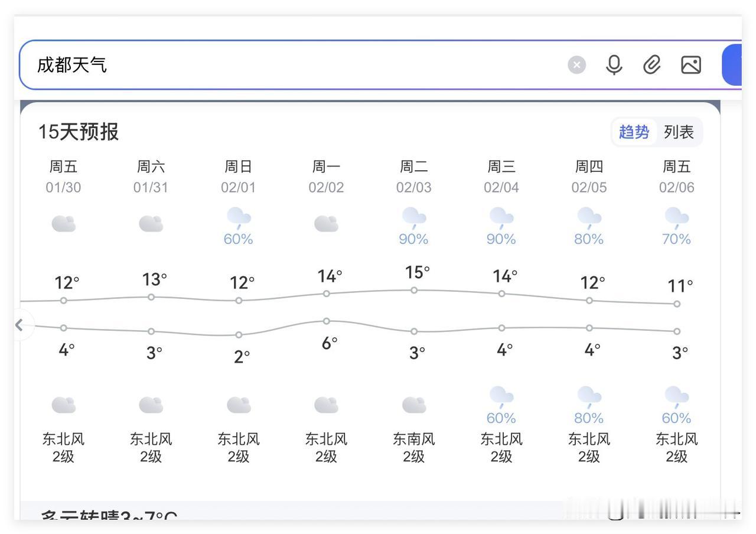This screenshot has width=756, height=534.
Task: Switch to the 列表 view tab
Action: point(679,132)
